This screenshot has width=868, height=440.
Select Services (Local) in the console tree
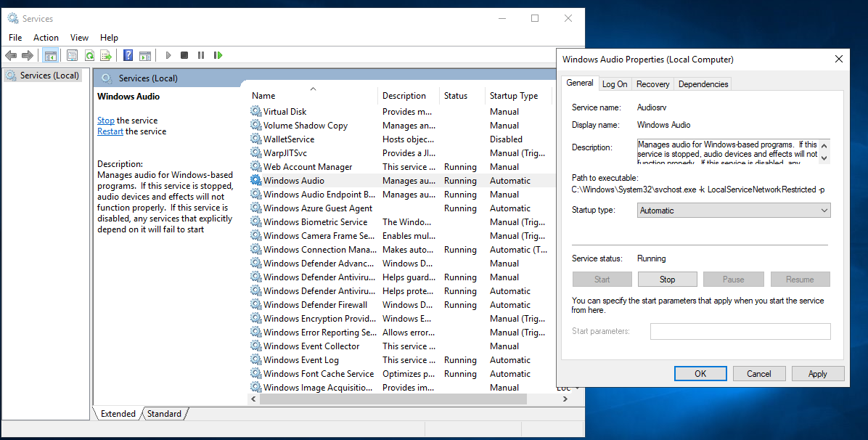pos(43,76)
